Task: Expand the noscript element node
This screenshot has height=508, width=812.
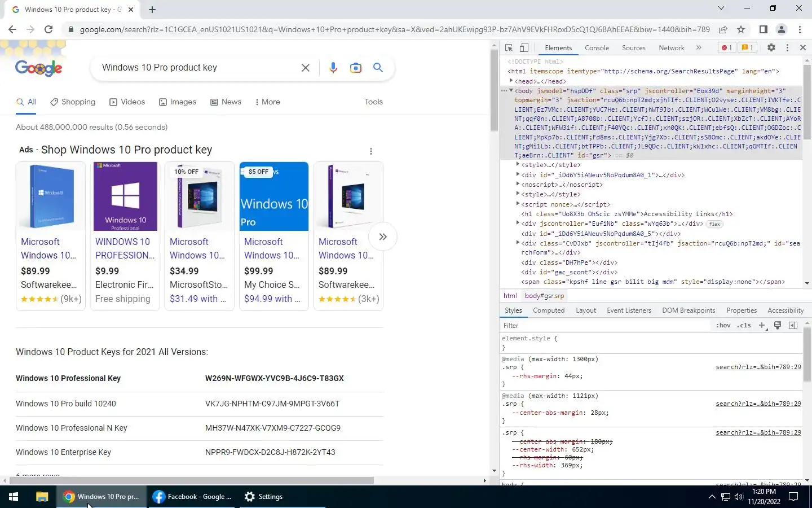Action: pos(518,184)
